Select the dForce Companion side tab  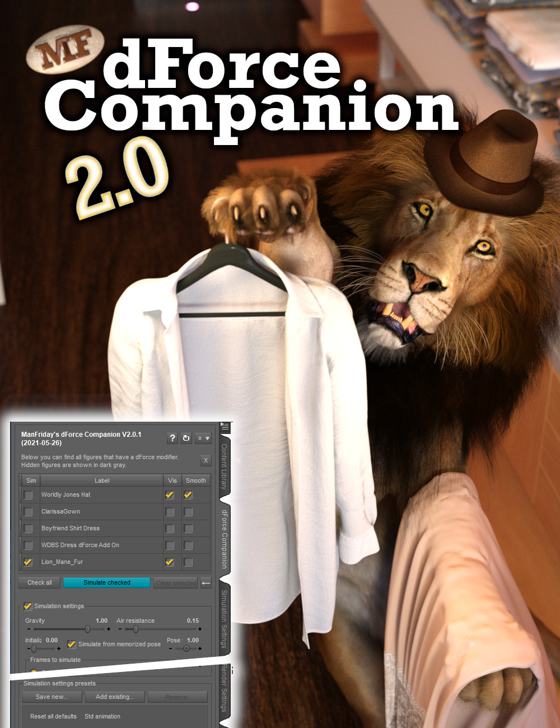[224, 539]
